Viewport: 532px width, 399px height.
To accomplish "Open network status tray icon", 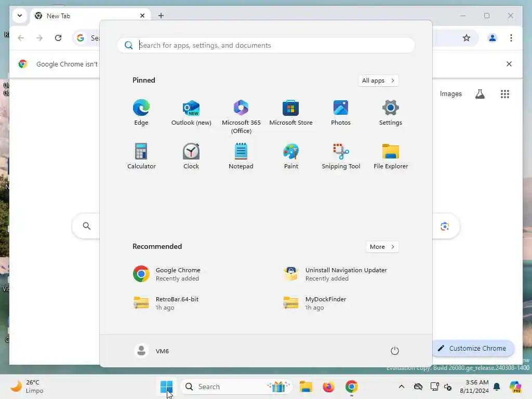I will tap(435, 387).
